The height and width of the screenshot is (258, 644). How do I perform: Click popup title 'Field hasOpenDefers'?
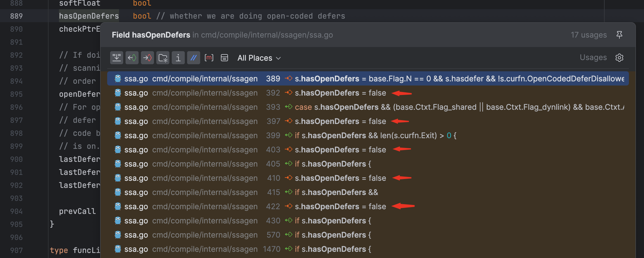[x=151, y=35]
